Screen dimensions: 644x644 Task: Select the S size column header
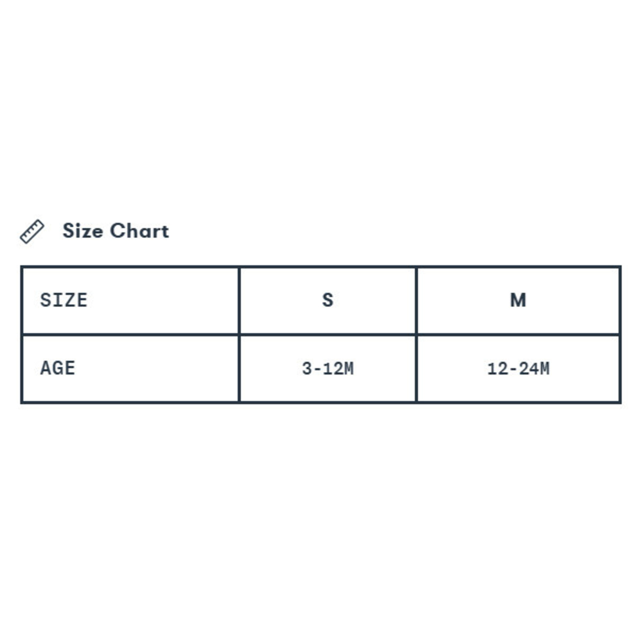pyautogui.click(x=328, y=301)
